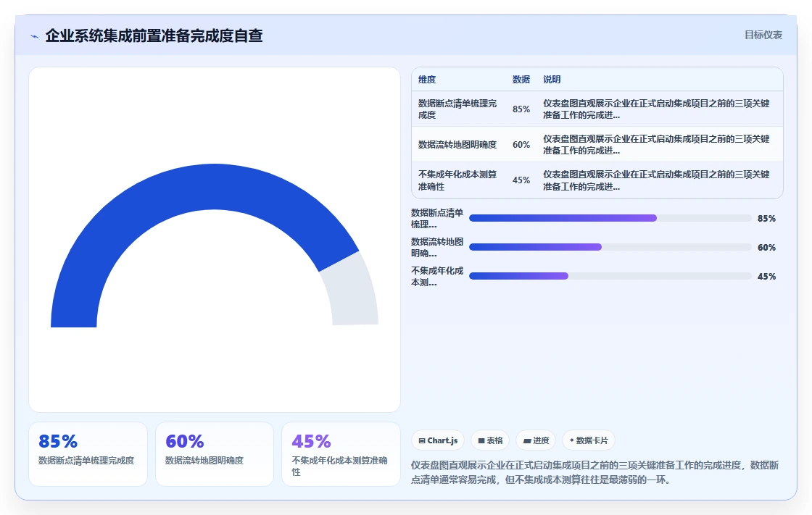The width and height of the screenshot is (812, 515).
Task: Click description text in the 85% table row
Action: click(656, 109)
